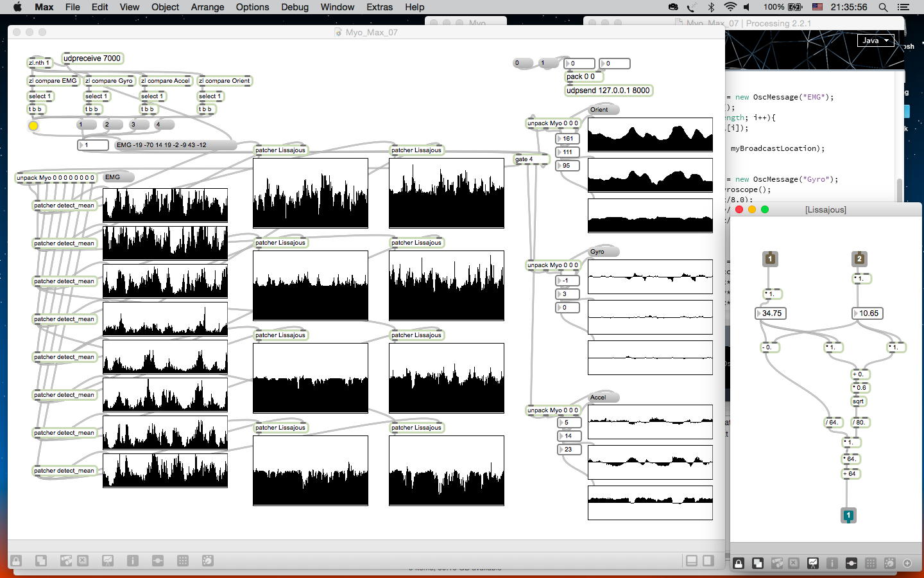This screenshot has width=924, height=578.
Task: Open new view icon in Myo_Max_07 toolbar
Action: click(x=40, y=561)
